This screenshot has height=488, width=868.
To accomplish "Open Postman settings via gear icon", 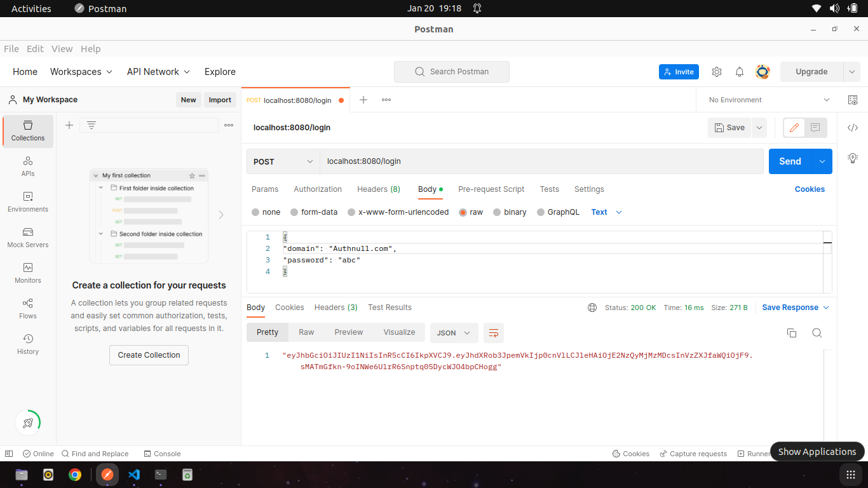I will pos(717,72).
